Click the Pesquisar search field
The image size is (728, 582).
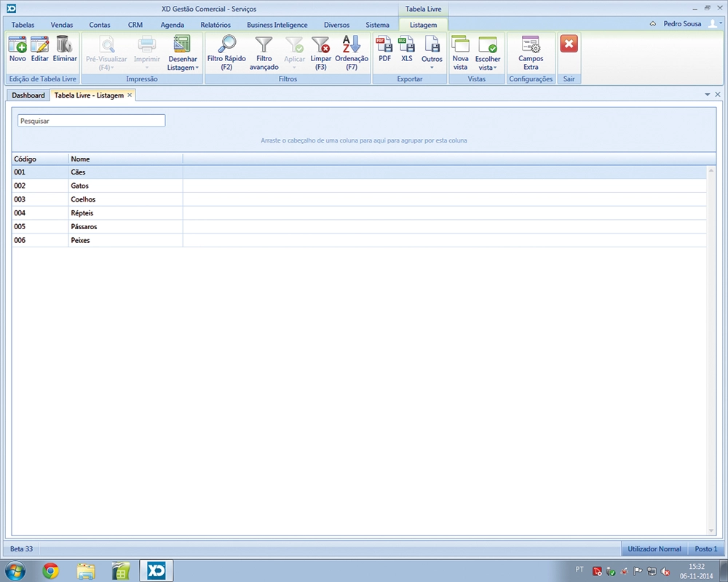(x=91, y=121)
